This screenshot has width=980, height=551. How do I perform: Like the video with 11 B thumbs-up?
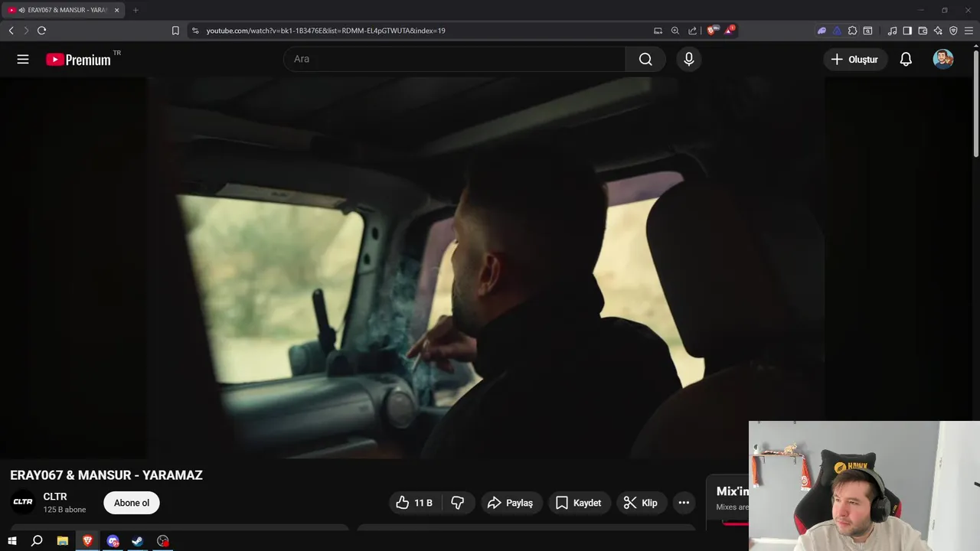click(413, 503)
